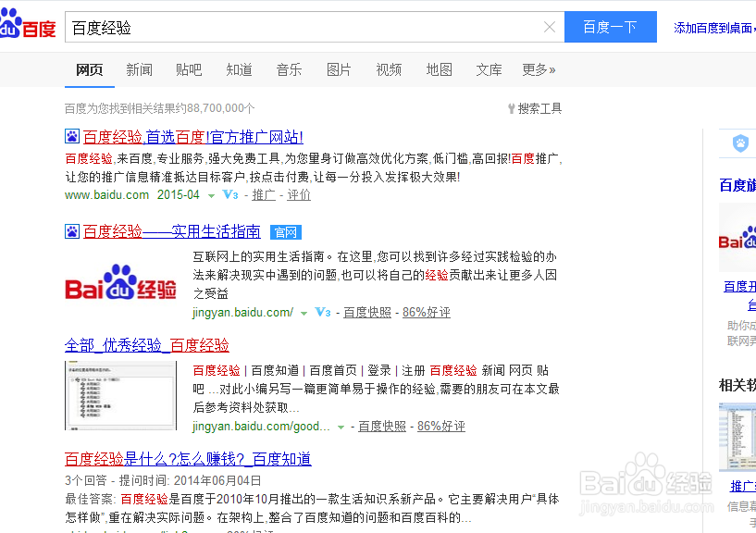Click the Baidu经验 logo thumbnail

click(x=120, y=282)
